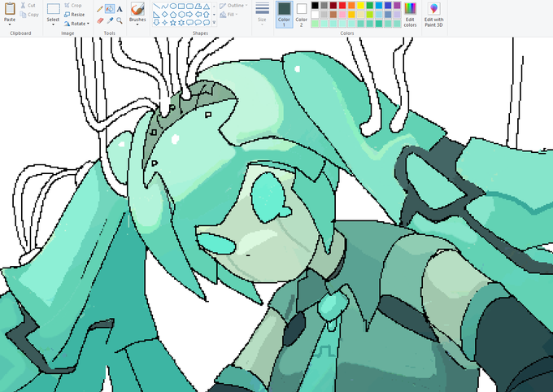Open the Select options dropdown arrow
The image size is (553, 392).
(53, 24)
